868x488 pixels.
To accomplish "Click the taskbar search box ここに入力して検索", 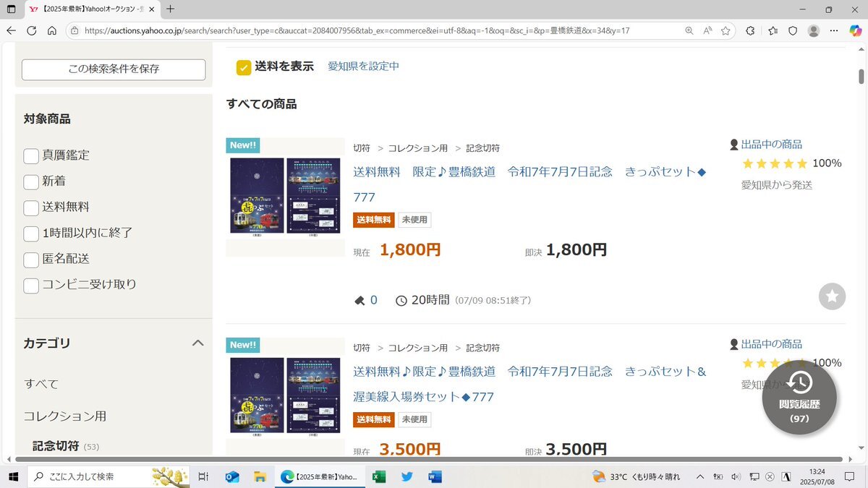I will [x=109, y=476].
